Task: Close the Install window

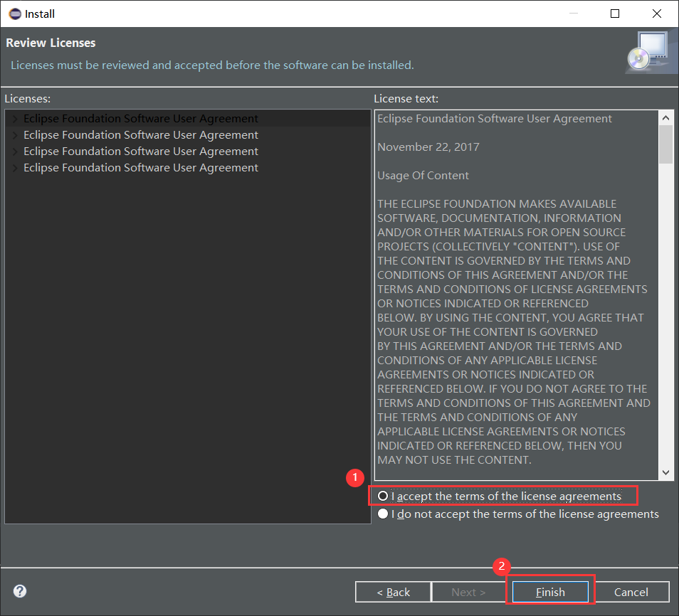Action: click(x=656, y=14)
